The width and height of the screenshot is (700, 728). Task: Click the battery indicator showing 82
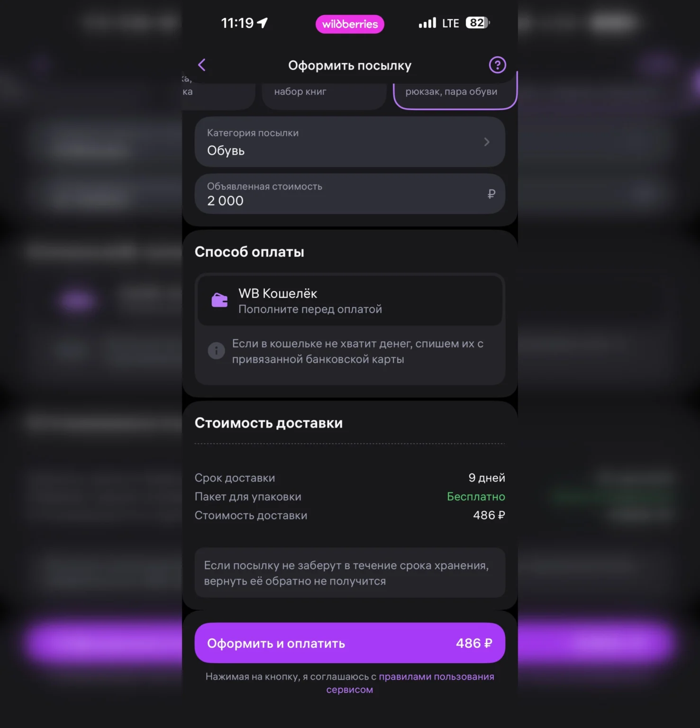click(x=477, y=23)
